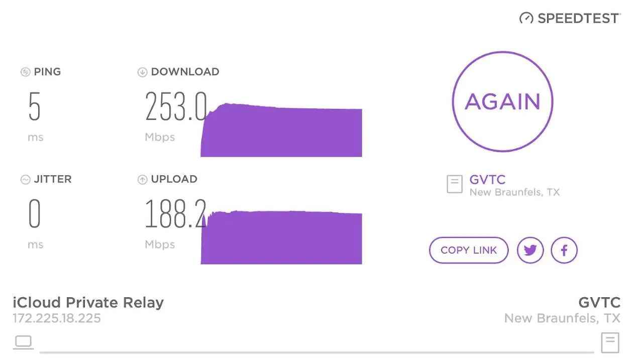Click the IP address 172.225.18.225

coord(57,318)
